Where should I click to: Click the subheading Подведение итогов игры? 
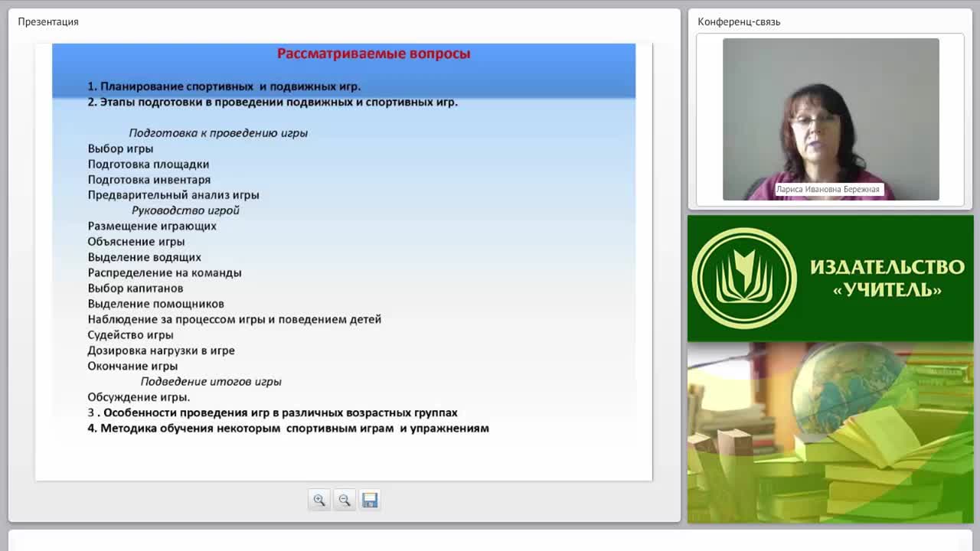[211, 381]
